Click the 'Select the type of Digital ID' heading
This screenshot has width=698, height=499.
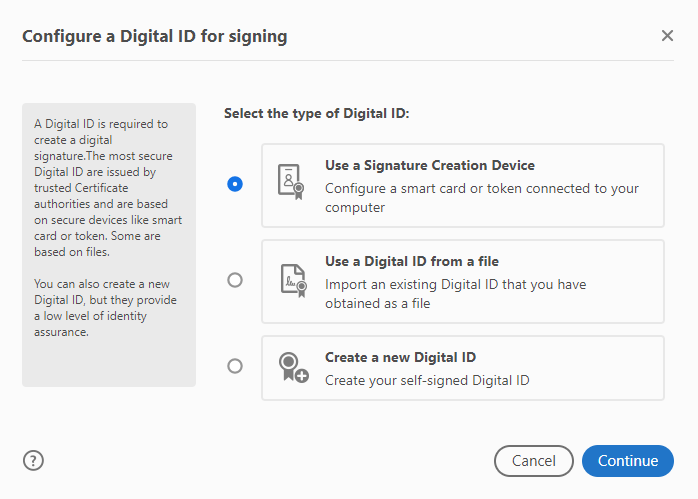316,114
